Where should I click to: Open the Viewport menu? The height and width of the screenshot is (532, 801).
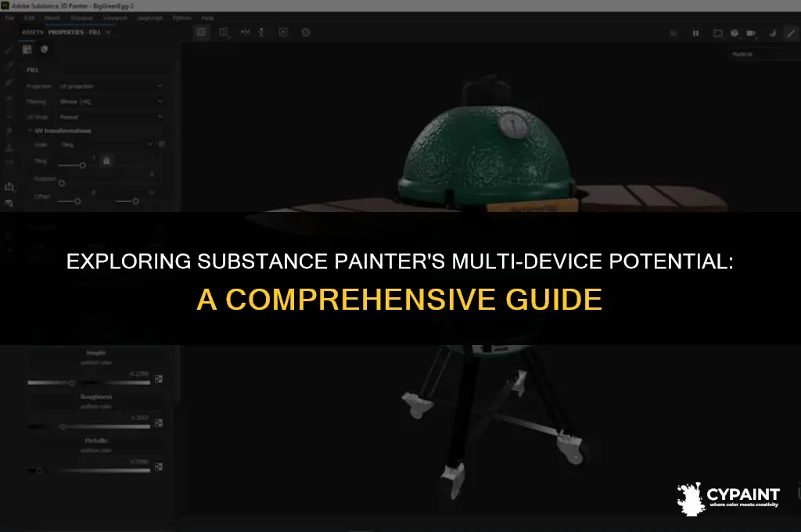115,18
